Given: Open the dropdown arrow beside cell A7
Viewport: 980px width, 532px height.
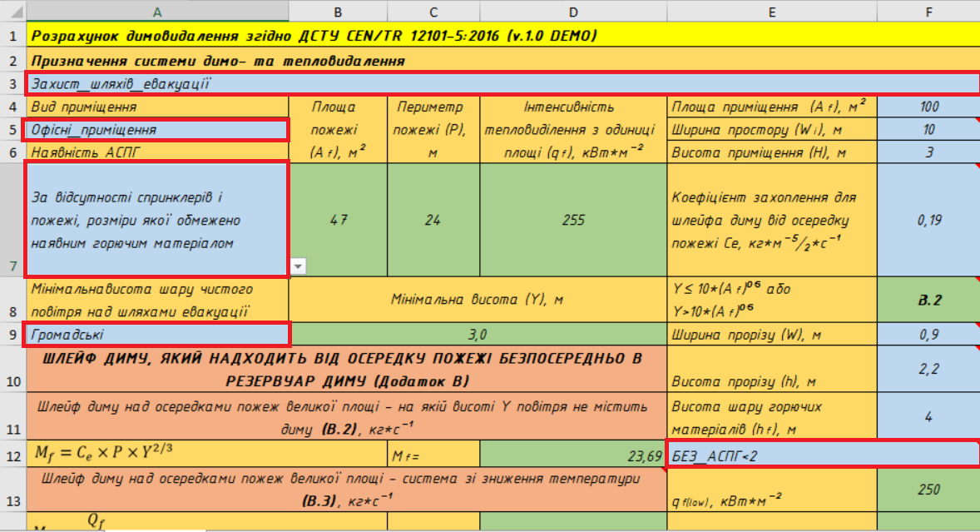Looking at the screenshot, I should [x=299, y=266].
